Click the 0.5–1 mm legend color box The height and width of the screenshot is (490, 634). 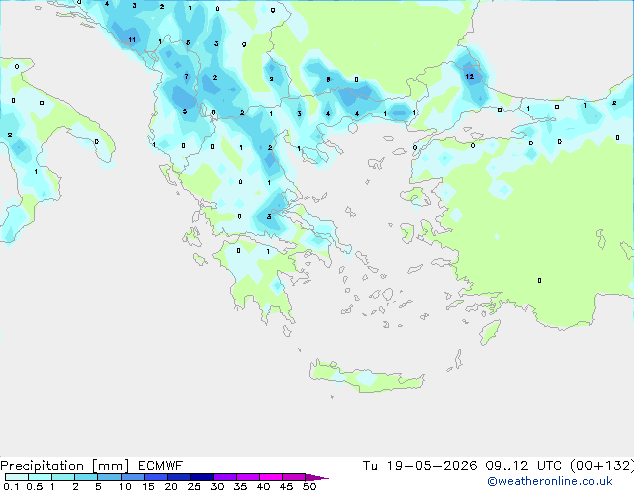point(40,477)
